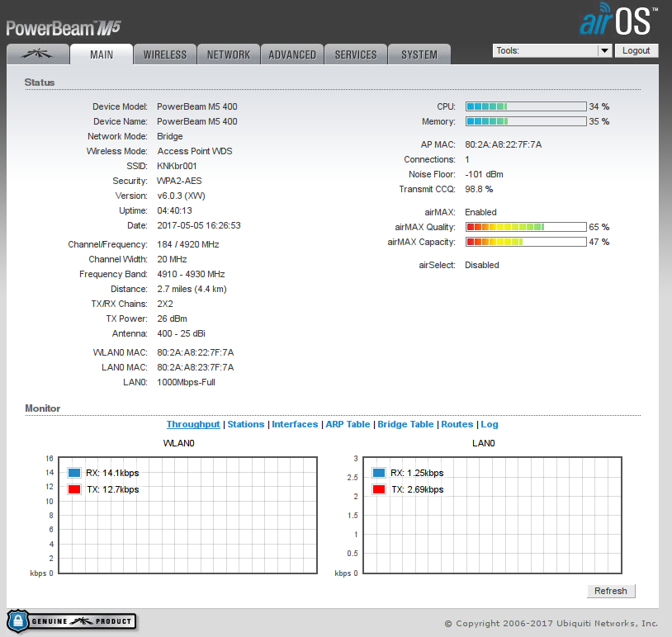Go to the ADVANCED tab

(292, 54)
